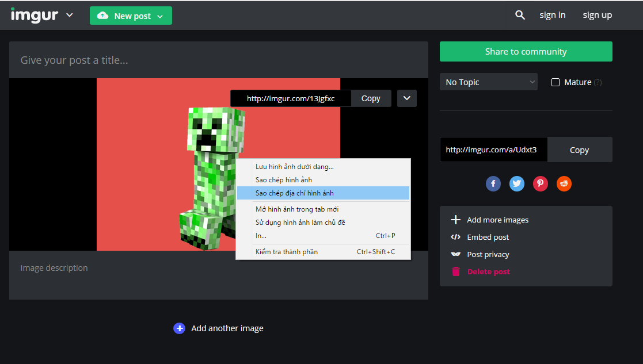Click Add more images text
This screenshot has height=364, width=643.
click(x=497, y=220)
